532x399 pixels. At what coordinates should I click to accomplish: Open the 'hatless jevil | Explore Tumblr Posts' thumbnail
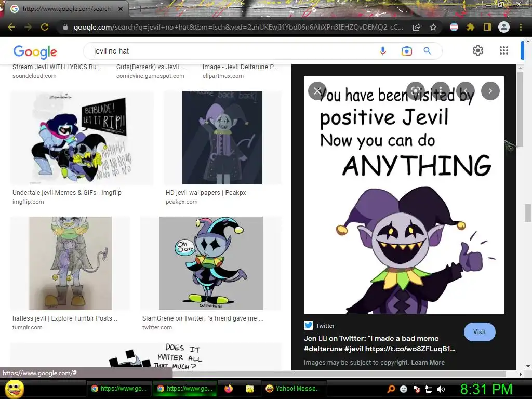[70, 263]
